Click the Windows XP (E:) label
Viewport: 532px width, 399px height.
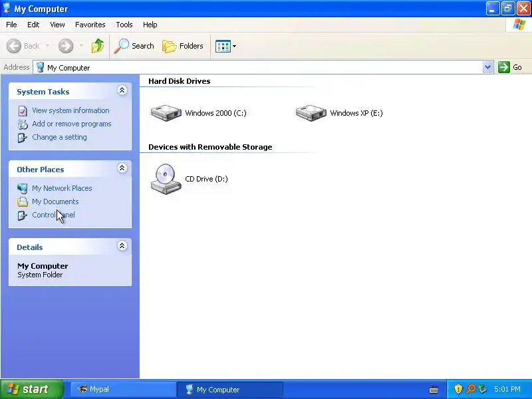tap(356, 113)
